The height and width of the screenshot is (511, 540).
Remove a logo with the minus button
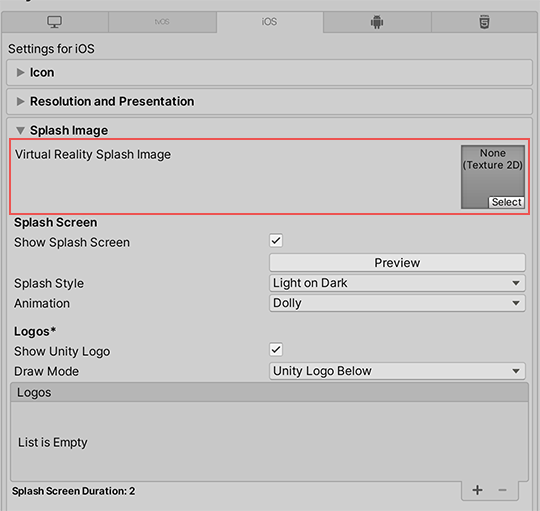[502, 490]
